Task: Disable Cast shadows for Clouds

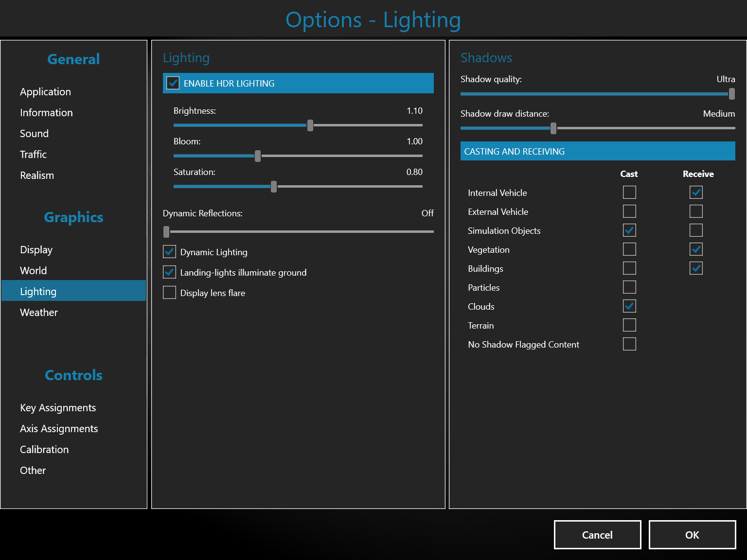Action: point(629,306)
